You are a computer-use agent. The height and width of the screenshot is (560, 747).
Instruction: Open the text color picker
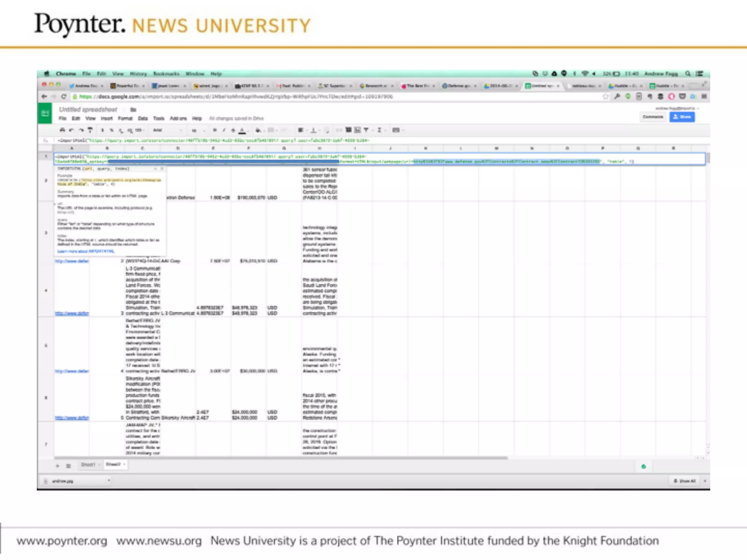[242, 130]
